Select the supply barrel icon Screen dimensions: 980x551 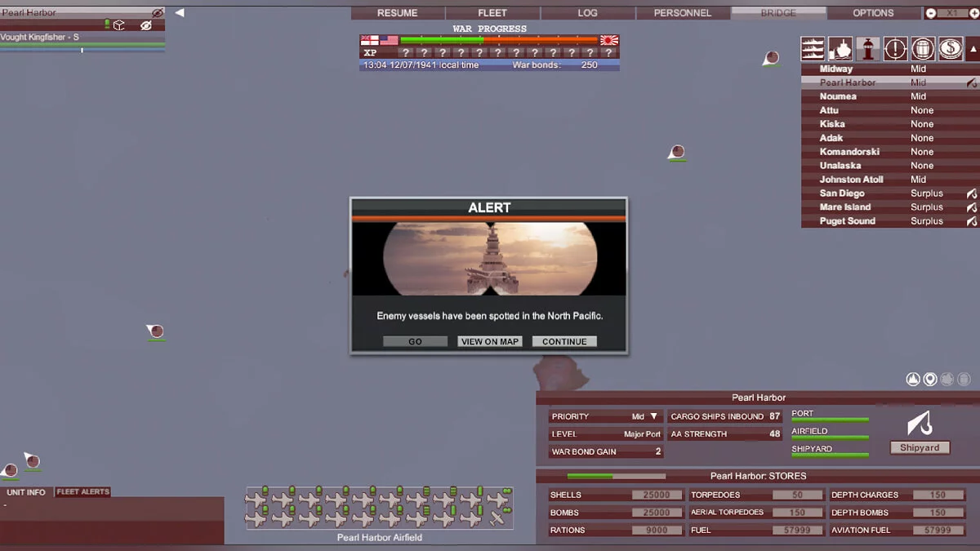(x=922, y=49)
